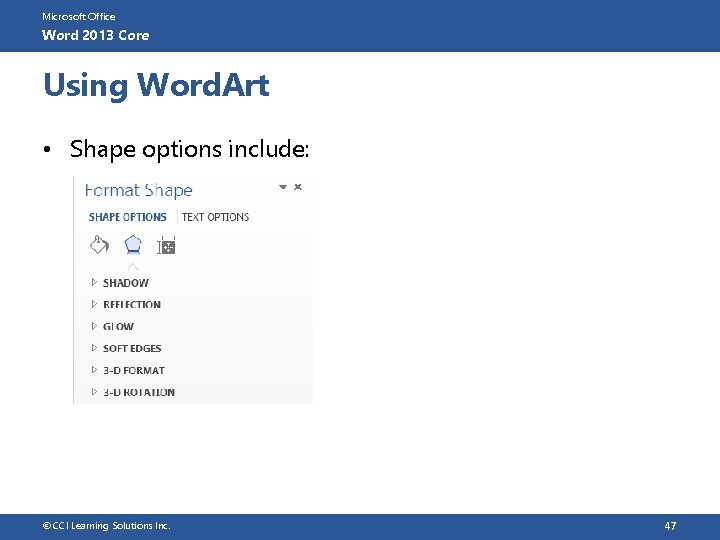Open Format Shape pane options dropdown arrow
The image size is (720, 540).
283,187
